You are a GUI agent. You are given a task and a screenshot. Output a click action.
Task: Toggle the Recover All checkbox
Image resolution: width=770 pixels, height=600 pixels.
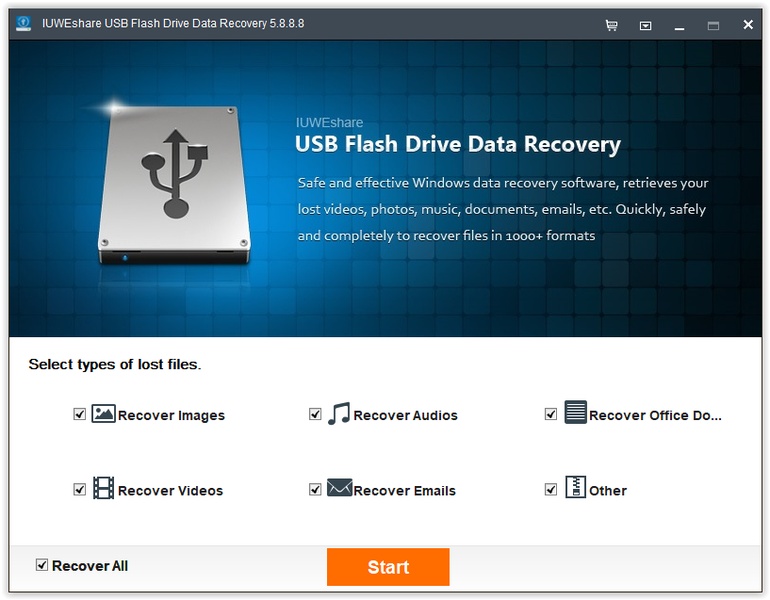pos(42,565)
